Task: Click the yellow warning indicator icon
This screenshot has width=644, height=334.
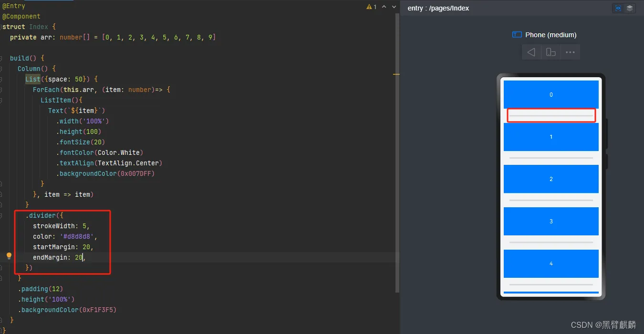Action: pos(369,7)
